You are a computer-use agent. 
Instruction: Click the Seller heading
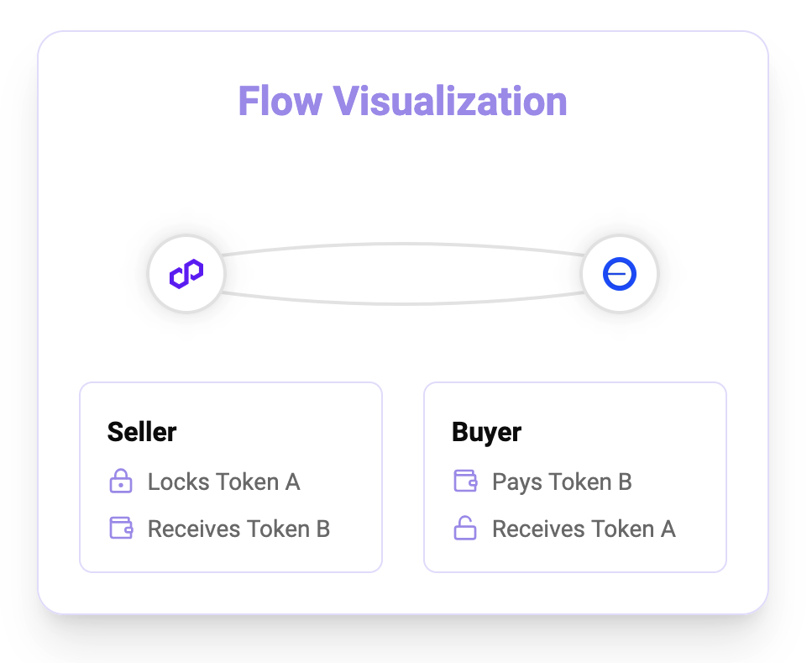(x=142, y=432)
